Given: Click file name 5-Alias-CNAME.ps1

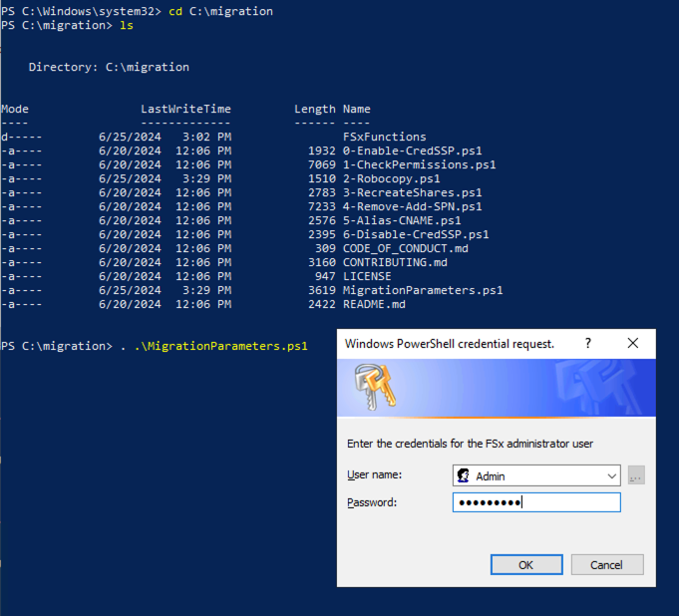Looking at the screenshot, I should pos(402,220).
